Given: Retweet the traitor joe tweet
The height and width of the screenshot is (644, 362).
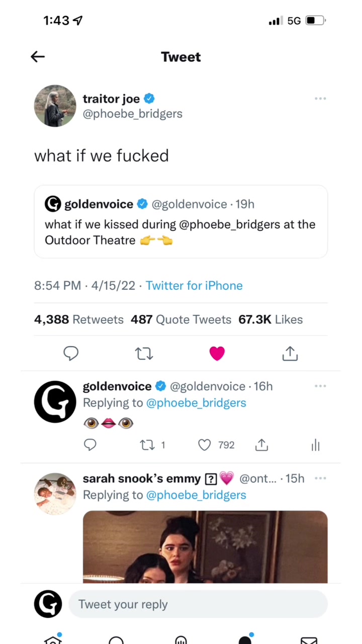Looking at the screenshot, I should [x=144, y=354].
